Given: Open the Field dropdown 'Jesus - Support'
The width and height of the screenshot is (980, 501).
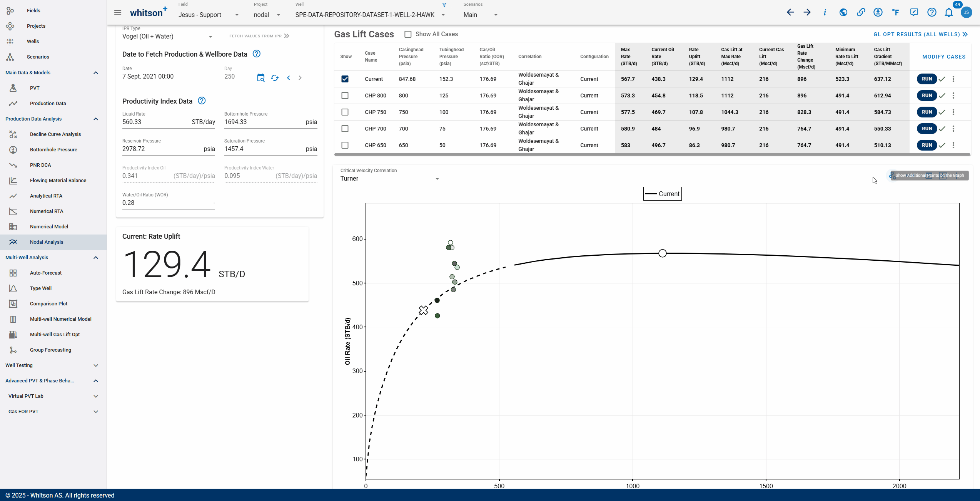Looking at the screenshot, I should point(209,15).
